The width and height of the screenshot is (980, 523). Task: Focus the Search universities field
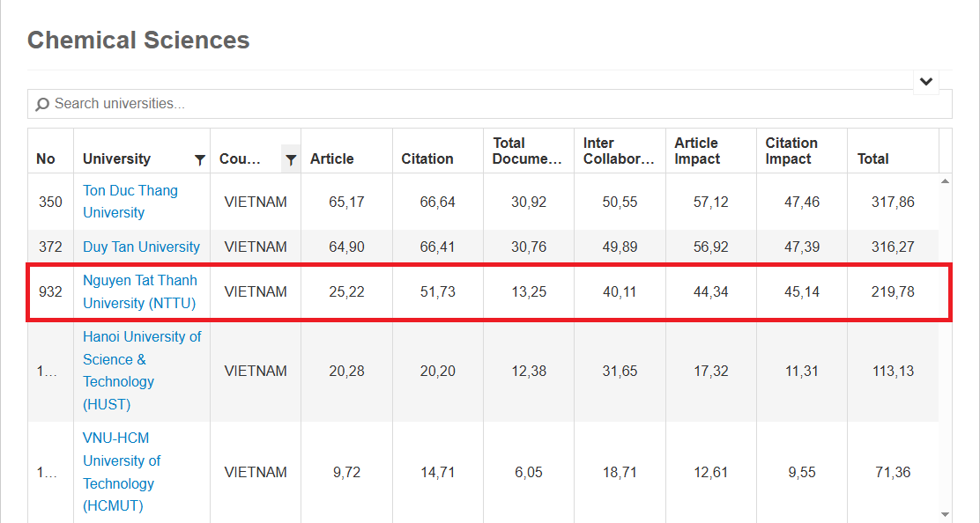[x=489, y=104]
